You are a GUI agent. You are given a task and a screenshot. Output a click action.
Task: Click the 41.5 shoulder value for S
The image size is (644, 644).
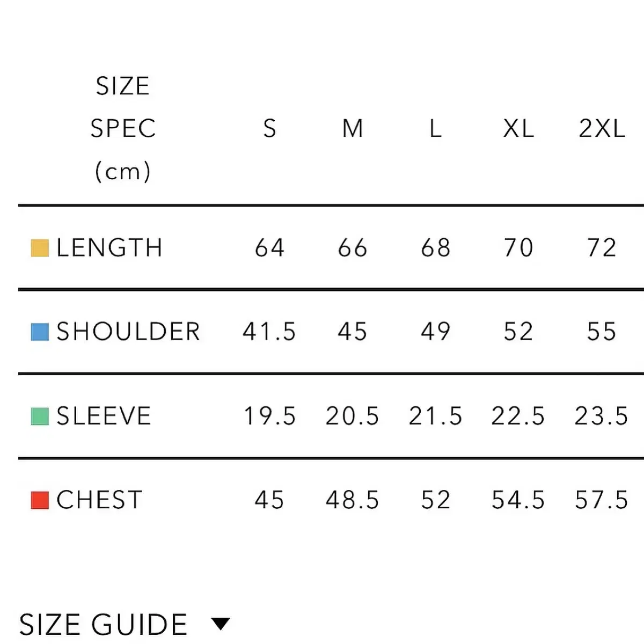[x=269, y=332]
